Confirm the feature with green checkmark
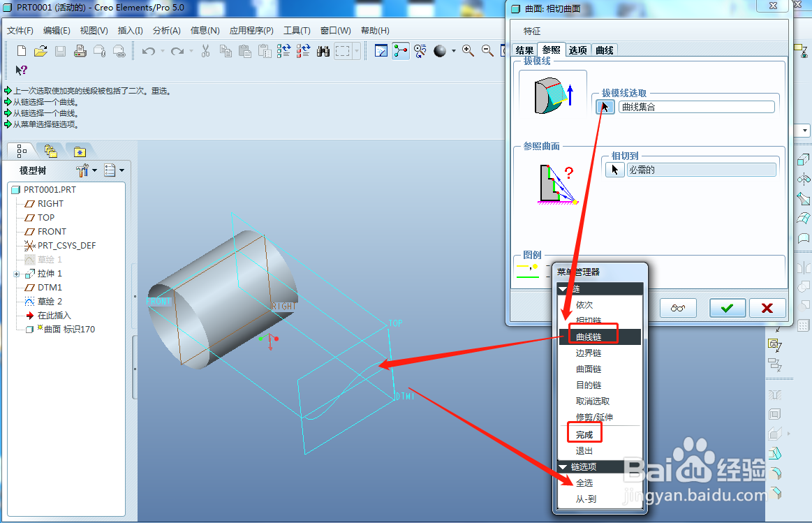The image size is (812, 523). (728, 308)
